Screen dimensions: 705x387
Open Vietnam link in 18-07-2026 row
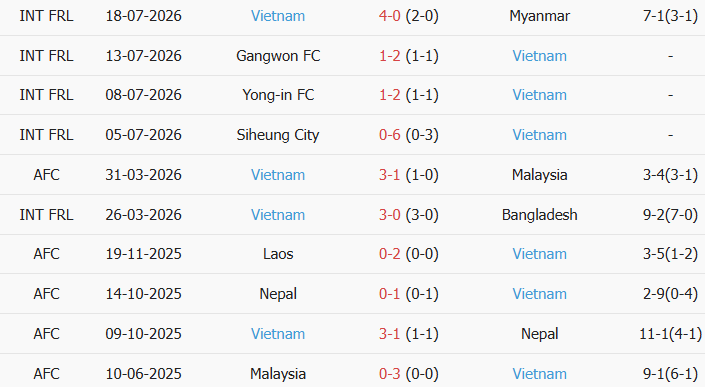point(278,16)
